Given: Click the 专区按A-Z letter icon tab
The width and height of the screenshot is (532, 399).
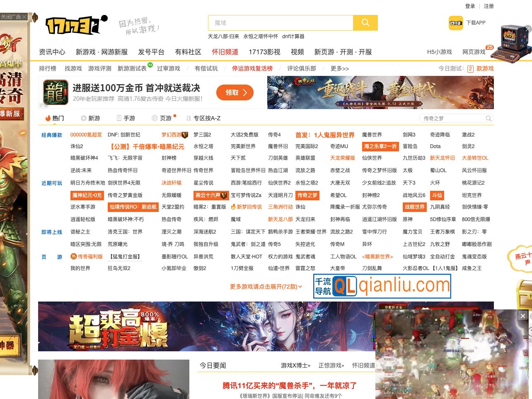Looking at the screenshot, I should (x=189, y=118).
